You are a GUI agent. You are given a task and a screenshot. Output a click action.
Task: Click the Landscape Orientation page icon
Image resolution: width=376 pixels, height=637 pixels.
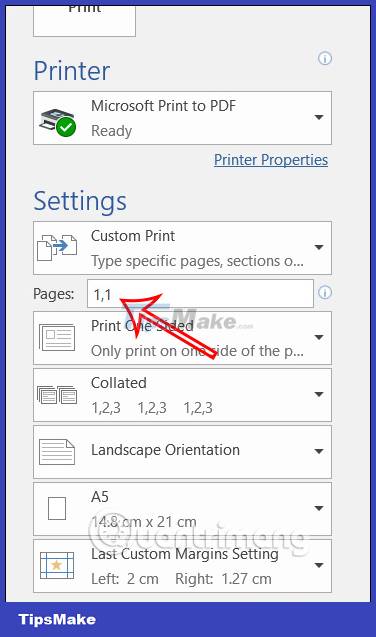pyautogui.click(x=57, y=451)
